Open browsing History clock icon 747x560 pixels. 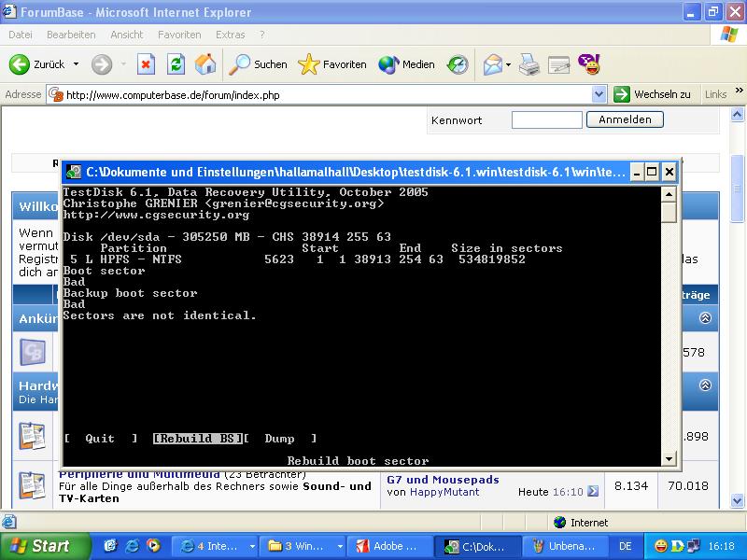[x=458, y=64]
